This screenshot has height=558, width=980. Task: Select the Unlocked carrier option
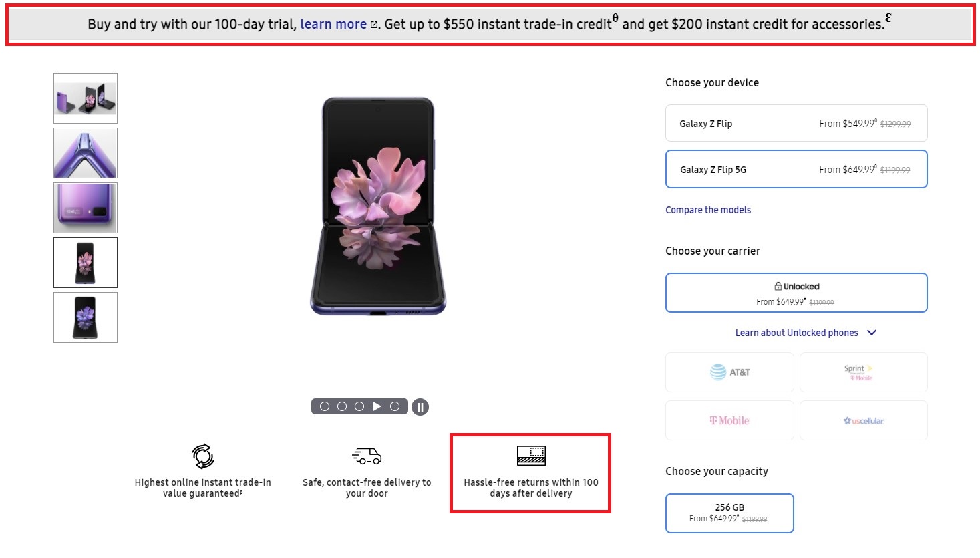coord(796,293)
